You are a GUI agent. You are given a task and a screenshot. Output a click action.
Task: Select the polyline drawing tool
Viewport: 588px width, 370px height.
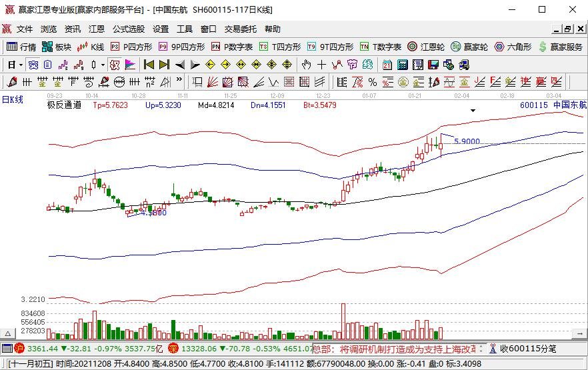[x=337, y=65]
